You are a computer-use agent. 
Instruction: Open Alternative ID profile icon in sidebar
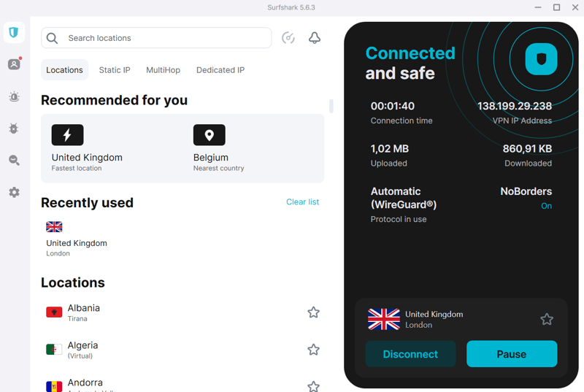click(x=14, y=64)
